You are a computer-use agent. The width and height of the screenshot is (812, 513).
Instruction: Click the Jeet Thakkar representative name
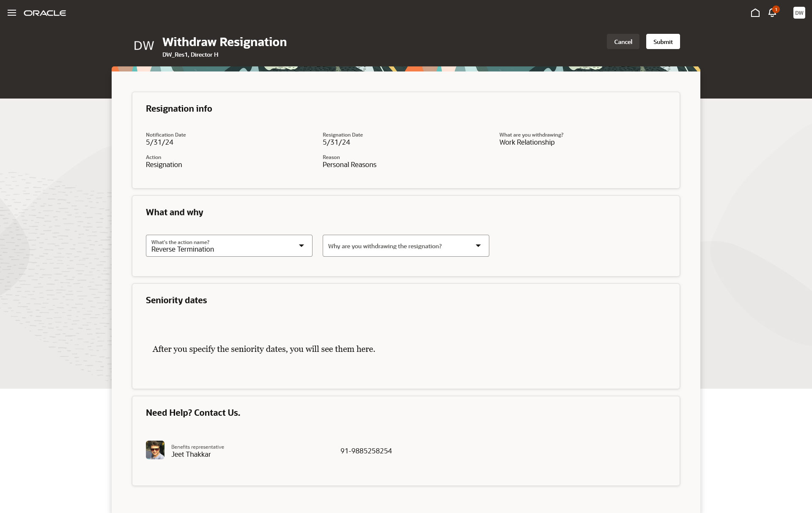tap(191, 454)
